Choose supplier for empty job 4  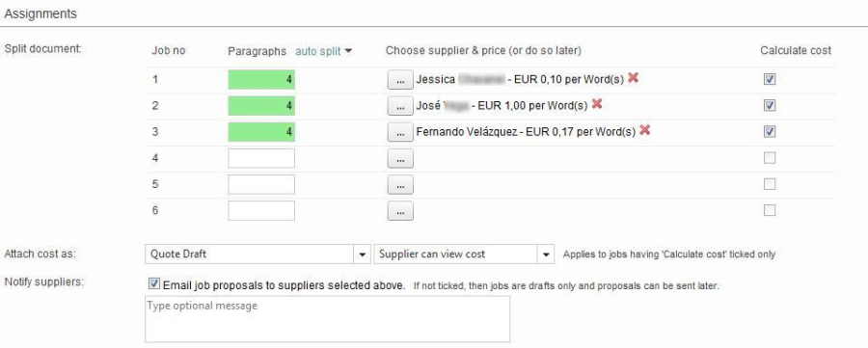tap(400, 158)
